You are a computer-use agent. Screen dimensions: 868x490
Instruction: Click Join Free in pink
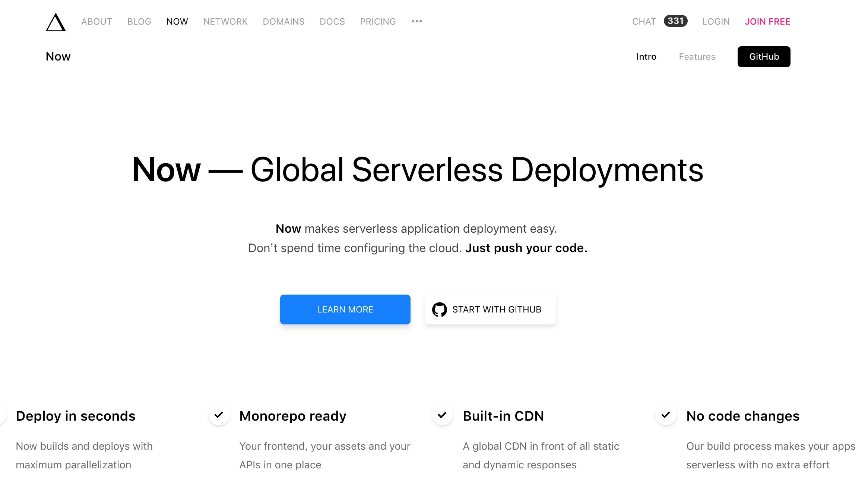point(767,22)
